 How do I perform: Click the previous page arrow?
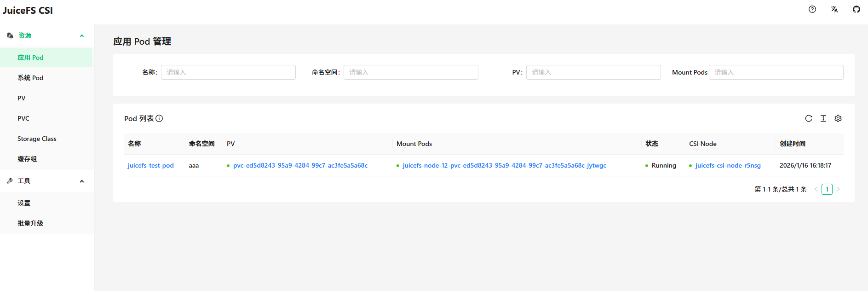816,189
